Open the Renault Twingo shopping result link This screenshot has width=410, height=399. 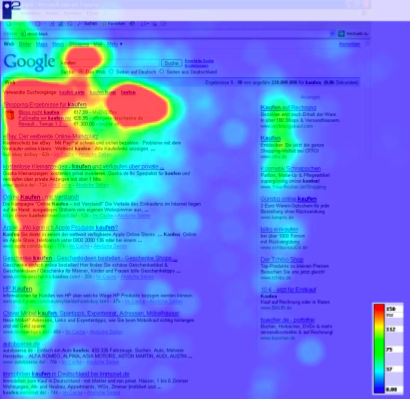coord(43,124)
